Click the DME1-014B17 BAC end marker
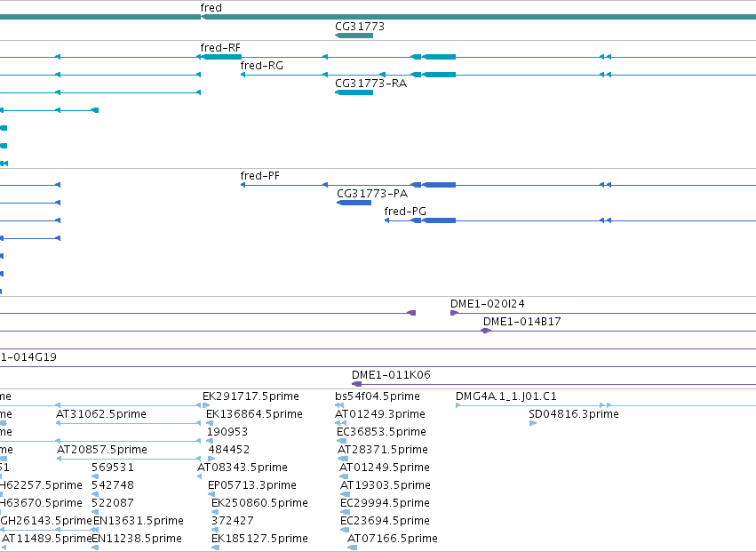 pyautogui.click(x=486, y=331)
